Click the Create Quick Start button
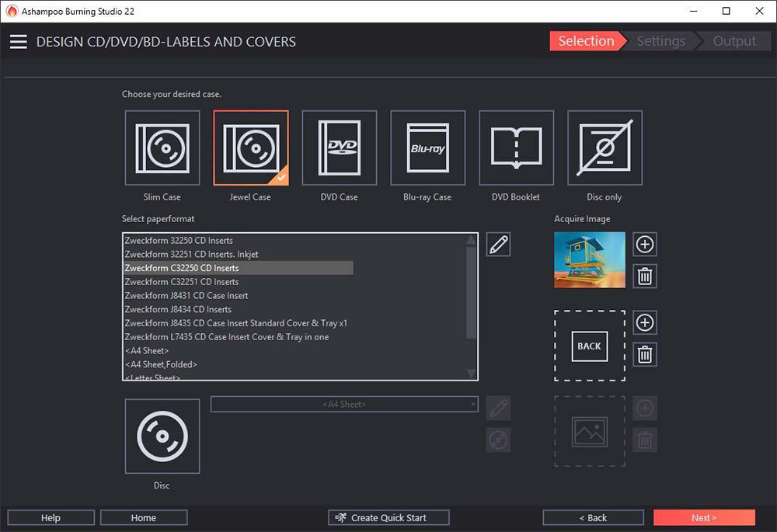Viewport: 777px width, 532px height. pos(388,517)
